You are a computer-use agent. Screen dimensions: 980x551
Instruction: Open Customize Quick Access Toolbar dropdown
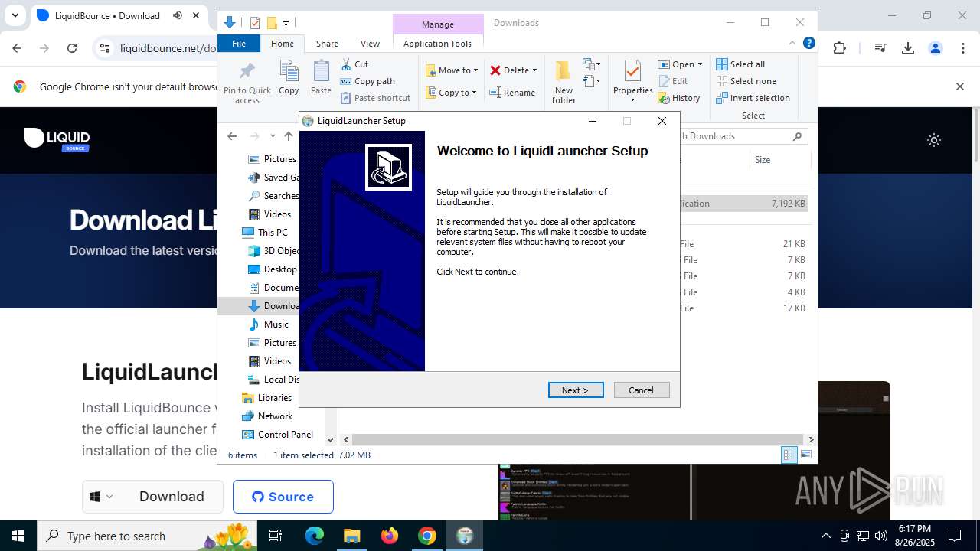tap(286, 24)
